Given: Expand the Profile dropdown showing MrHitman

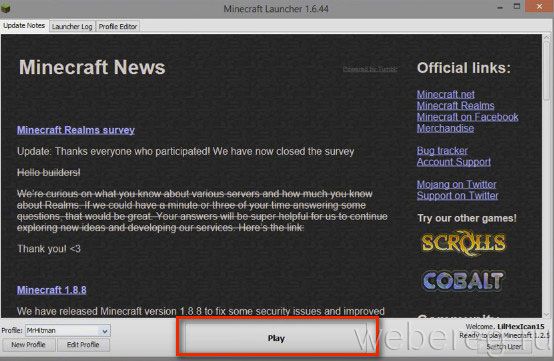Looking at the screenshot, I should tap(68, 331).
